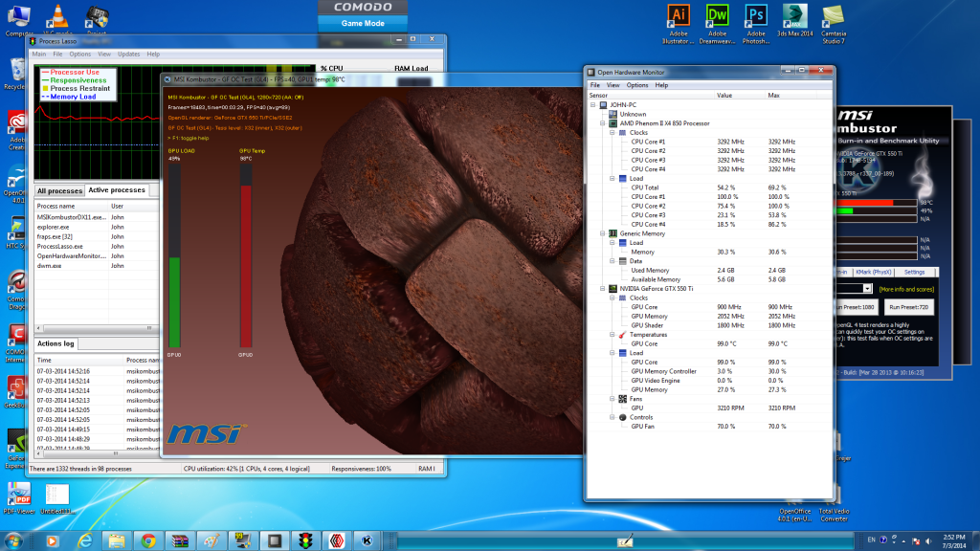980x551 pixels.
Task: Click the Run Preset:720 button
Action: [909, 307]
